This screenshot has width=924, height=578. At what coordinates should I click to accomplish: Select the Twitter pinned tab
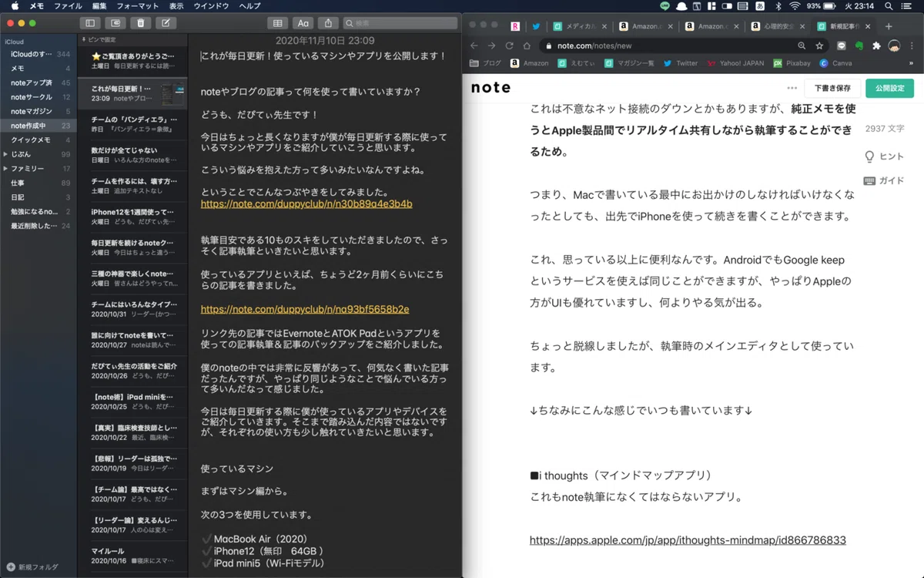[x=536, y=26]
